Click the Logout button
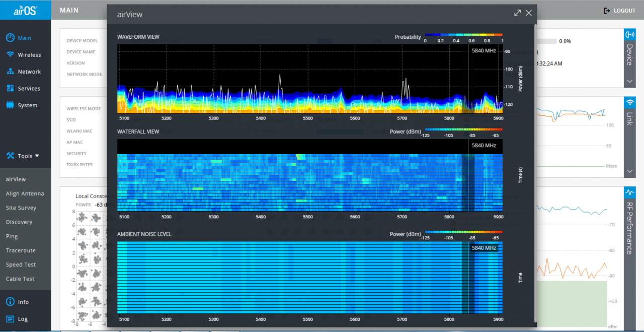The image size is (644, 332). (x=619, y=11)
